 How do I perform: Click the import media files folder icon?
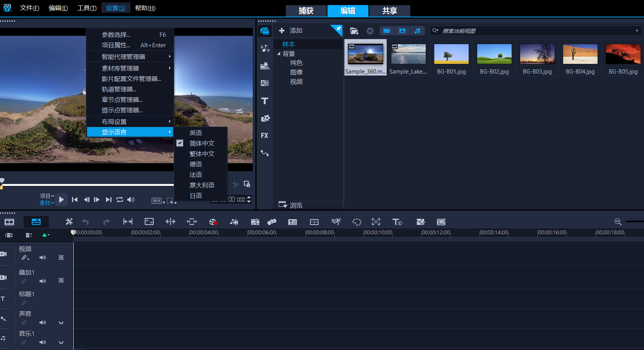[354, 31]
